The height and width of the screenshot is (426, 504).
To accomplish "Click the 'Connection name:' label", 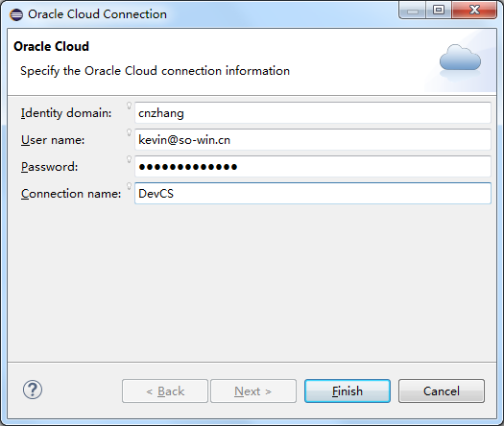I will click(x=71, y=194).
